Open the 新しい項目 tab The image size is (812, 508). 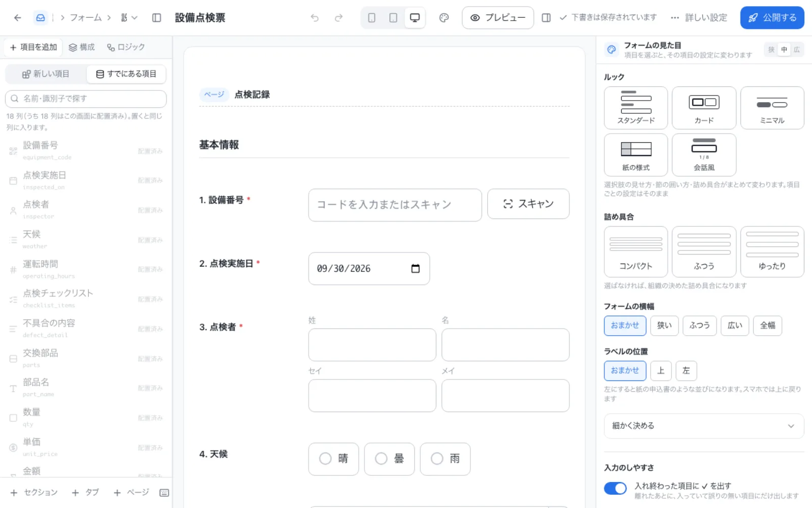46,74
